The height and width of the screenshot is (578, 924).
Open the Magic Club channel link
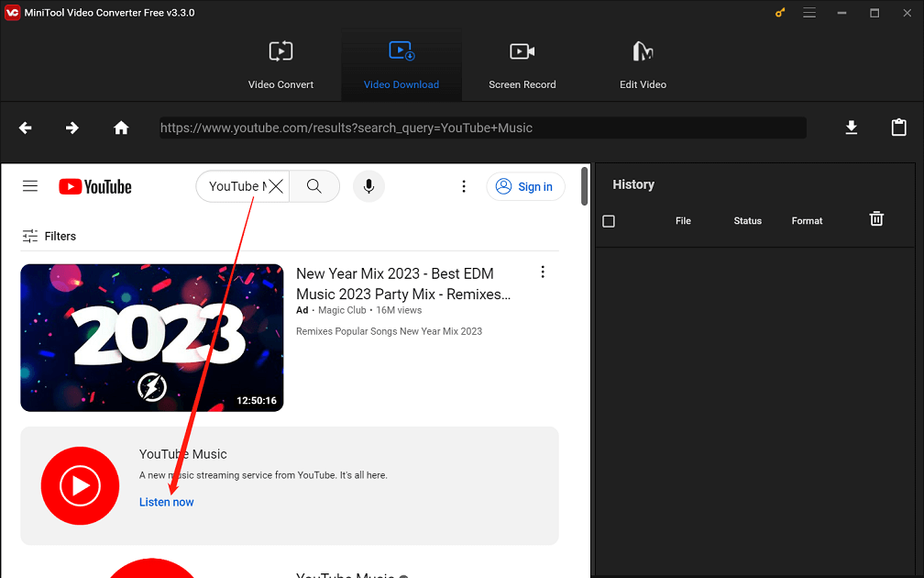click(x=342, y=310)
